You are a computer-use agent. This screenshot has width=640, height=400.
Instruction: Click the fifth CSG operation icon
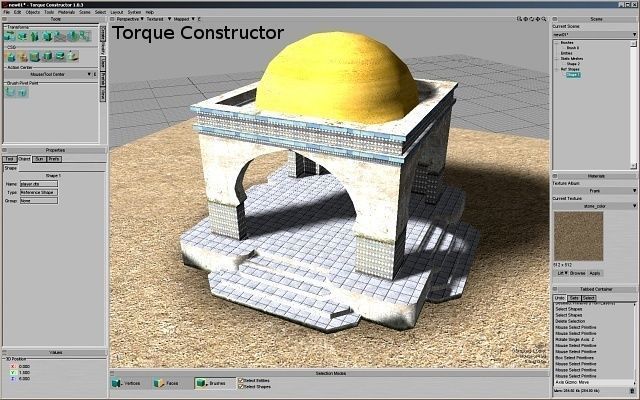pos(60,56)
